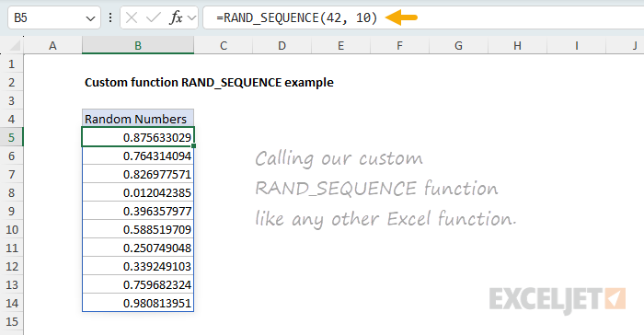Select row 15 header
644x335 pixels.
pos(11,321)
